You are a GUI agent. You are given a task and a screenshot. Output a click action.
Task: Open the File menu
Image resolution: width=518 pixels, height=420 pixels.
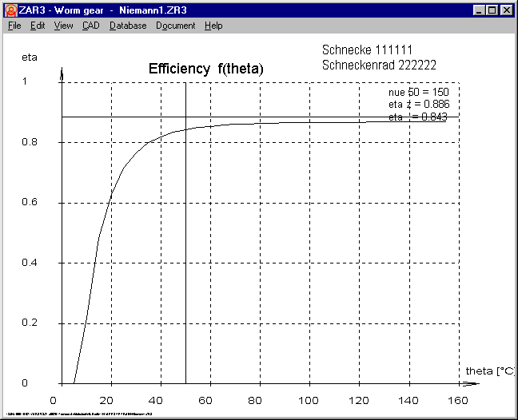pyautogui.click(x=14, y=26)
